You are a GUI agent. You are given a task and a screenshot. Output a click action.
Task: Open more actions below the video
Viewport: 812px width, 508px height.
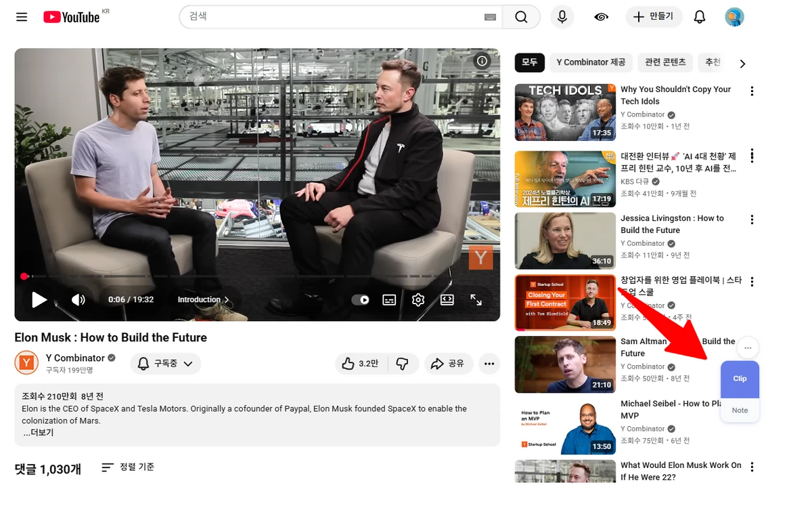coord(489,364)
